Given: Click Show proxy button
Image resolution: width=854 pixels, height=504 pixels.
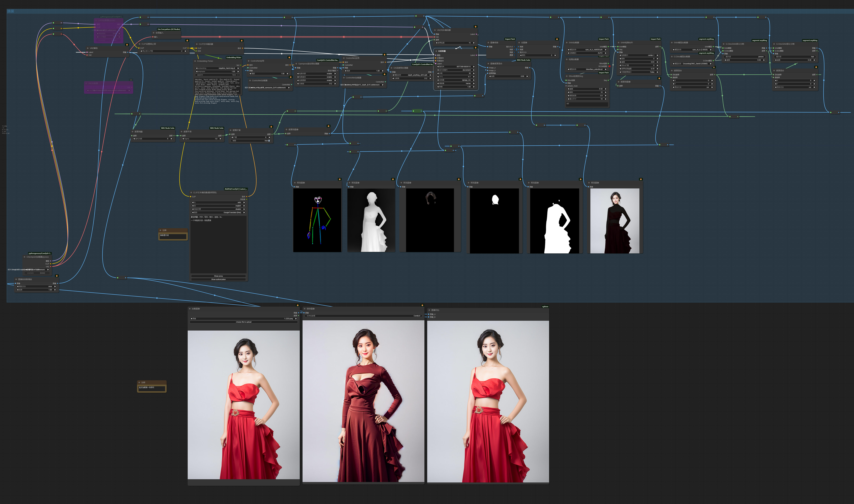Looking at the screenshot, I should coord(218,276).
